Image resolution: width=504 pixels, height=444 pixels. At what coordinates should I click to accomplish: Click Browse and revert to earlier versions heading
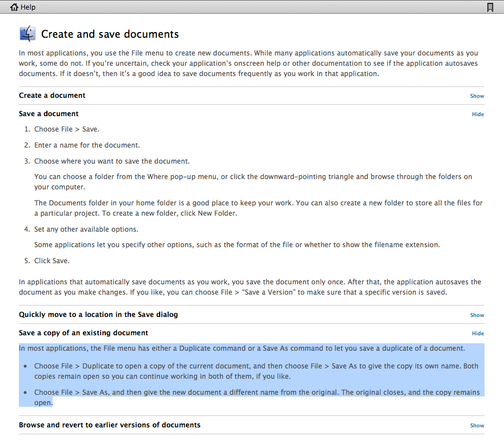tap(110, 425)
